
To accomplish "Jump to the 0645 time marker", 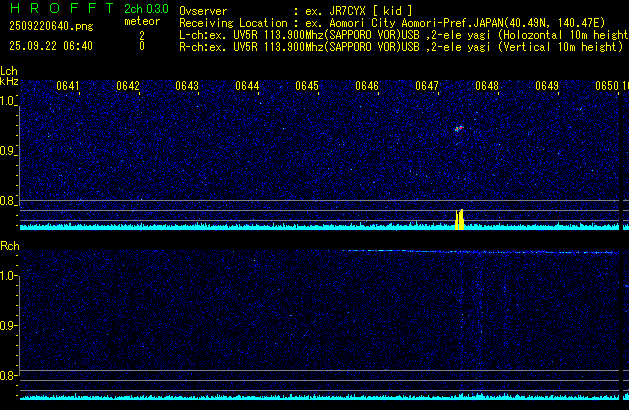I will point(307,86).
